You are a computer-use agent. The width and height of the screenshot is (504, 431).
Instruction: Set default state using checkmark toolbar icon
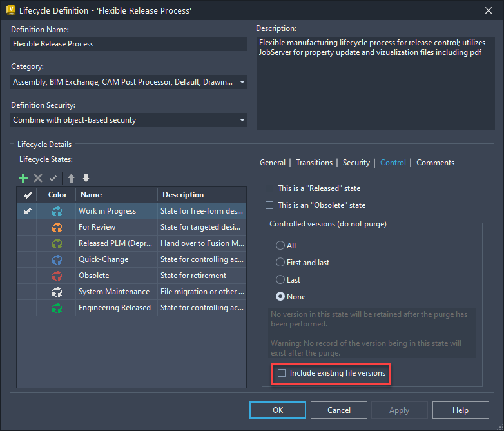coord(53,178)
